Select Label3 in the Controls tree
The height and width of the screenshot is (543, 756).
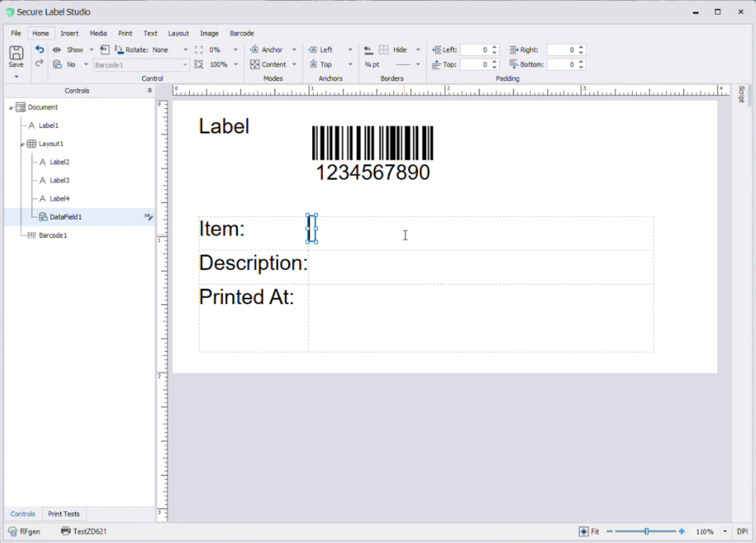click(x=59, y=181)
